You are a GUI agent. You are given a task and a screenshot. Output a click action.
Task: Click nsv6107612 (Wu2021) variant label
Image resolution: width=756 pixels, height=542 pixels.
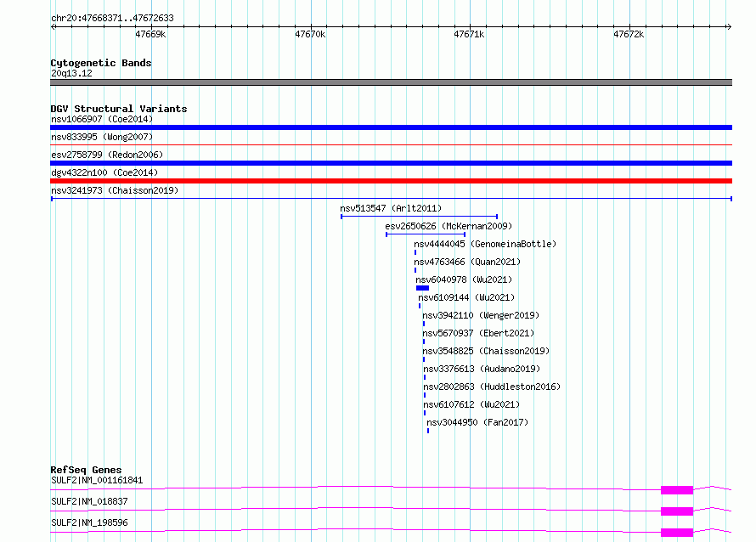[471, 404]
